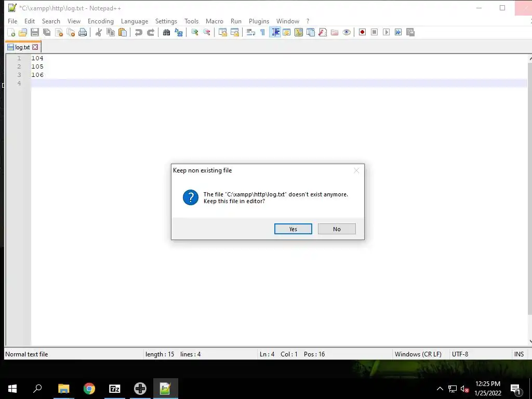Open the Plugins menu
The height and width of the screenshot is (399, 532).
(259, 21)
